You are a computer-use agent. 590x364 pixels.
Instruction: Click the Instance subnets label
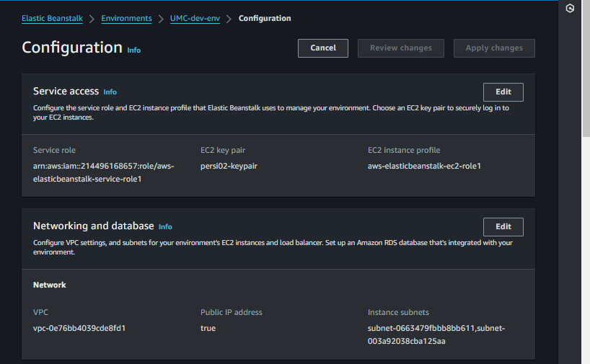coord(398,312)
